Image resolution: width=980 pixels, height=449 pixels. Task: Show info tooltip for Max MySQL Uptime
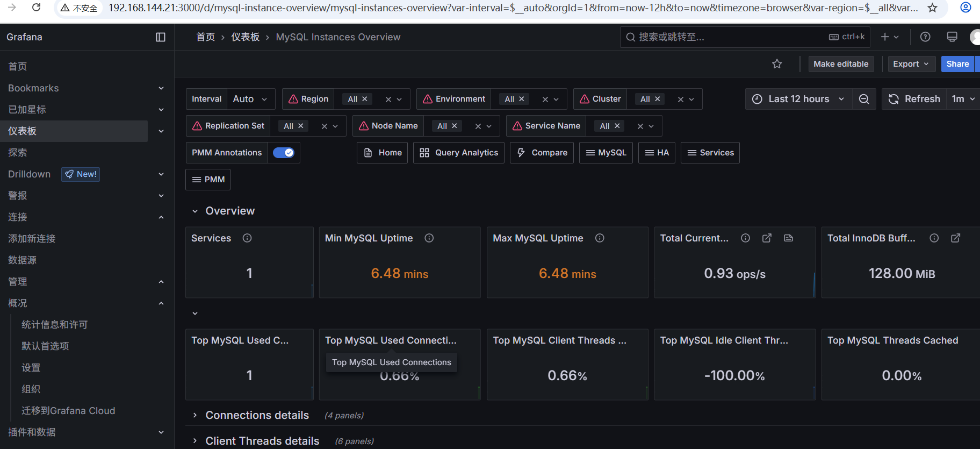pos(600,238)
